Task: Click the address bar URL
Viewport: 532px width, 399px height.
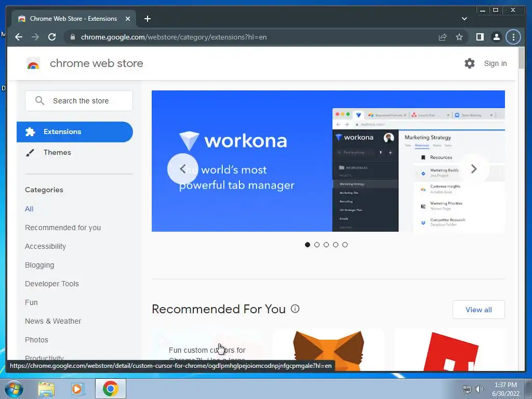Action: 174,37
